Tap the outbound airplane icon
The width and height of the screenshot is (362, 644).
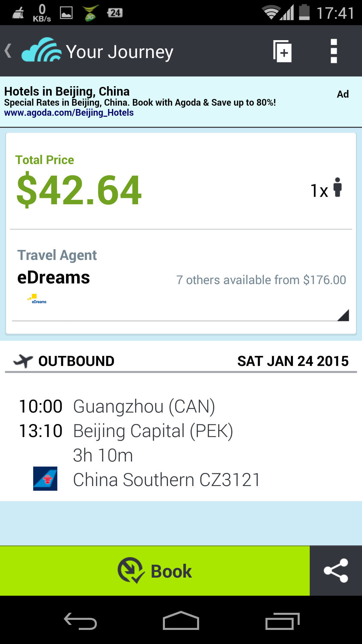(x=23, y=361)
